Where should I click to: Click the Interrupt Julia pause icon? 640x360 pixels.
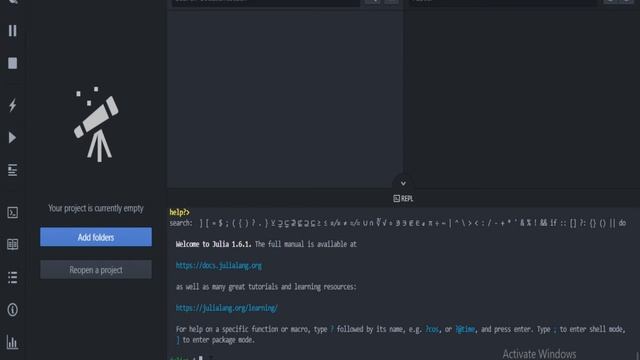tap(13, 31)
